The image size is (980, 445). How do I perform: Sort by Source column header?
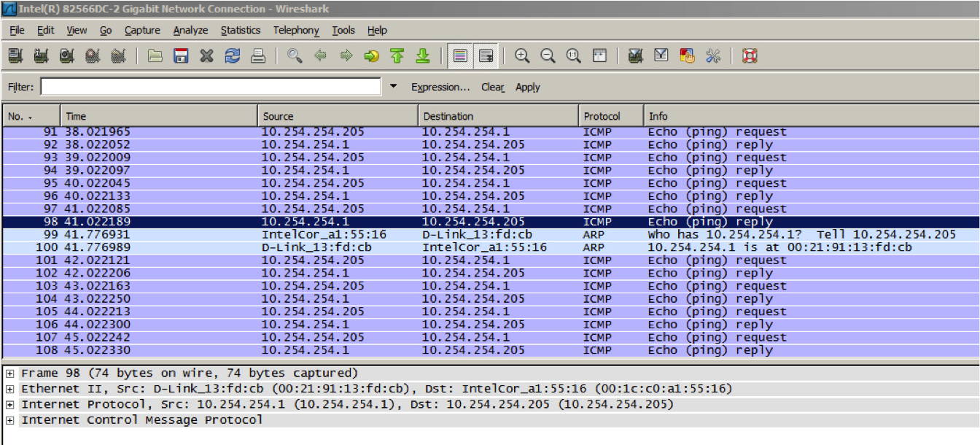coord(338,116)
